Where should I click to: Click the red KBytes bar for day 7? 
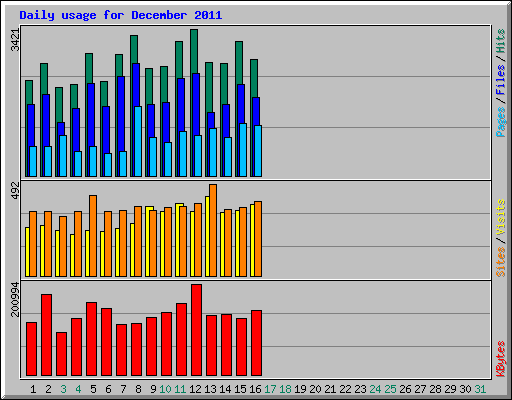click(x=121, y=350)
